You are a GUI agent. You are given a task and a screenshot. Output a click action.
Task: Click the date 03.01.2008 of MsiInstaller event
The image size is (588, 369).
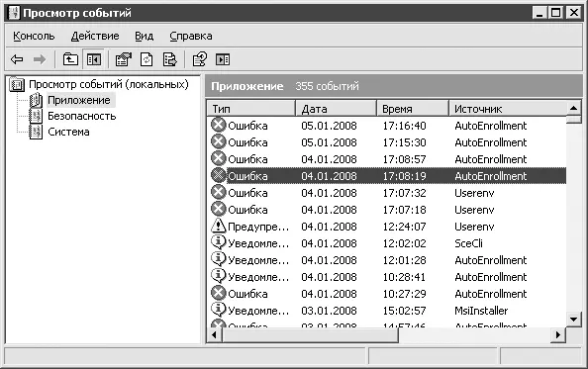(329, 311)
